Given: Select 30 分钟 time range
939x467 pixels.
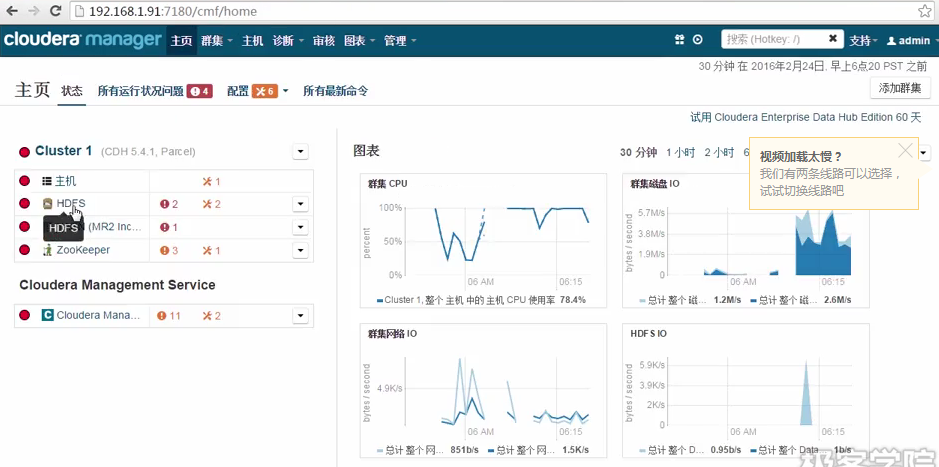Looking at the screenshot, I should click(638, 153).
